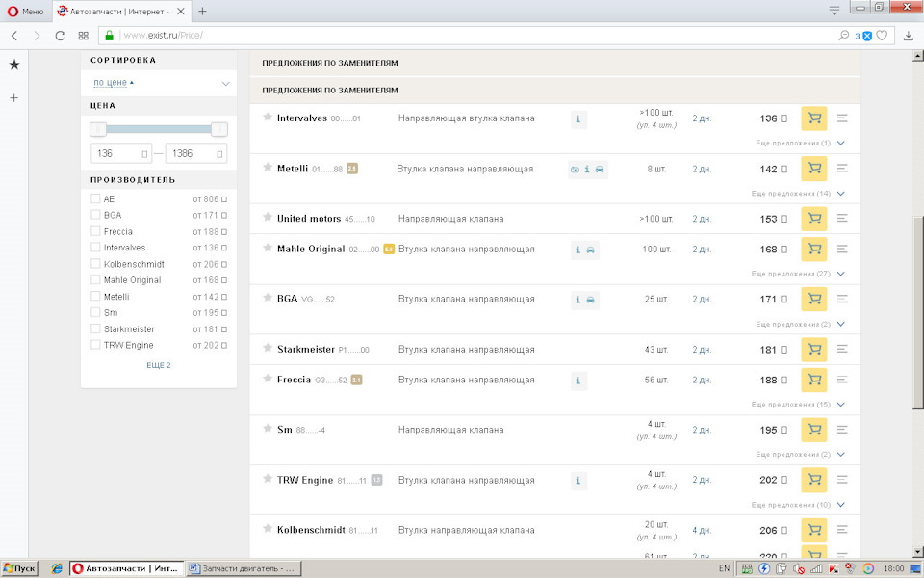Switch to Запчасти двигатель Word taskbar item
The height and width of the screenshot is (578, 924).
[x=244, y=568]
